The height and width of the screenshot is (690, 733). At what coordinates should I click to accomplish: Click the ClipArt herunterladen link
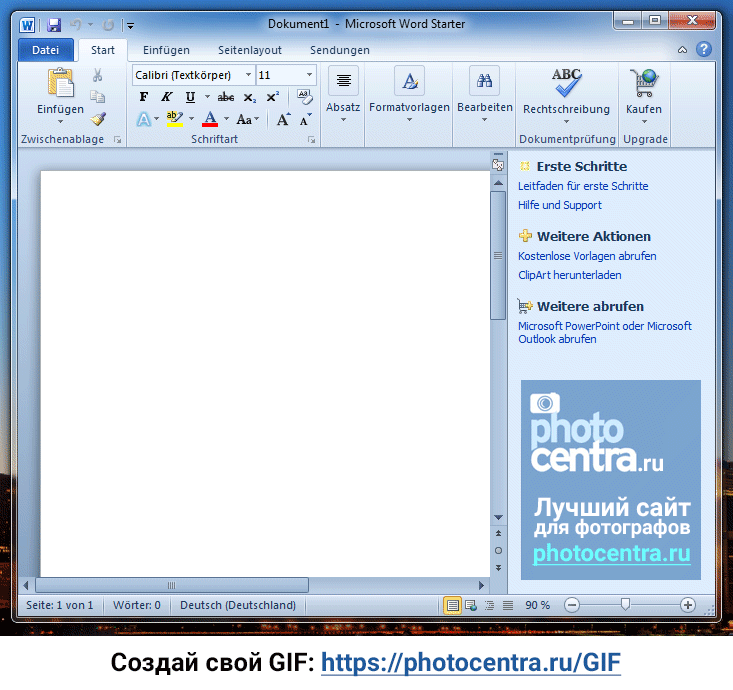569,275
